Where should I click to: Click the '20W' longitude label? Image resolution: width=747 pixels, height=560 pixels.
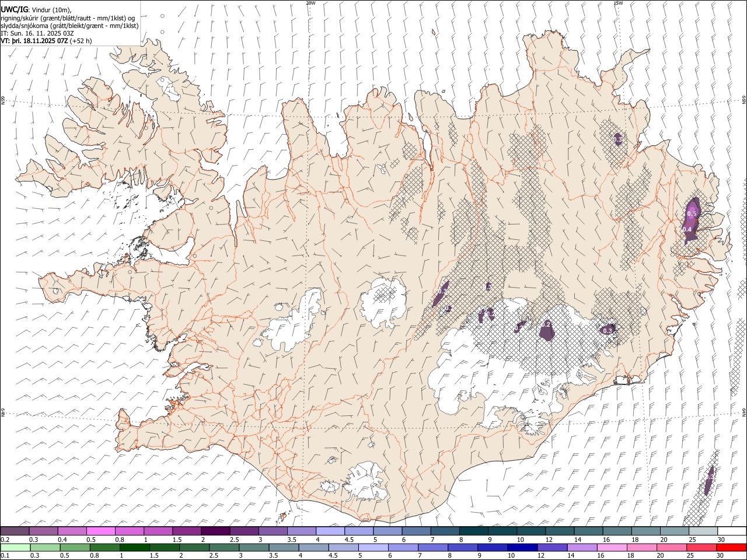(310, 3)
